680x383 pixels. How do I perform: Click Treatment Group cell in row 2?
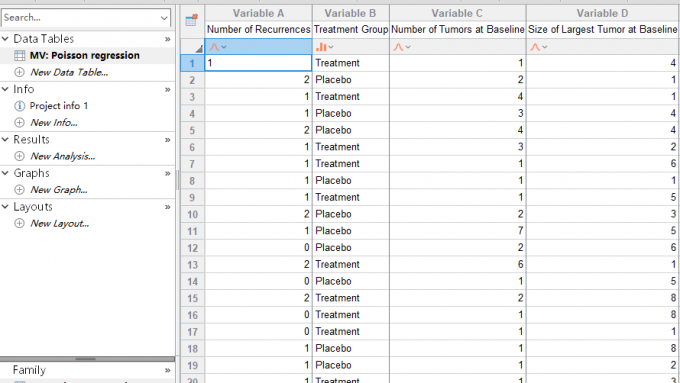coord(350,80)
